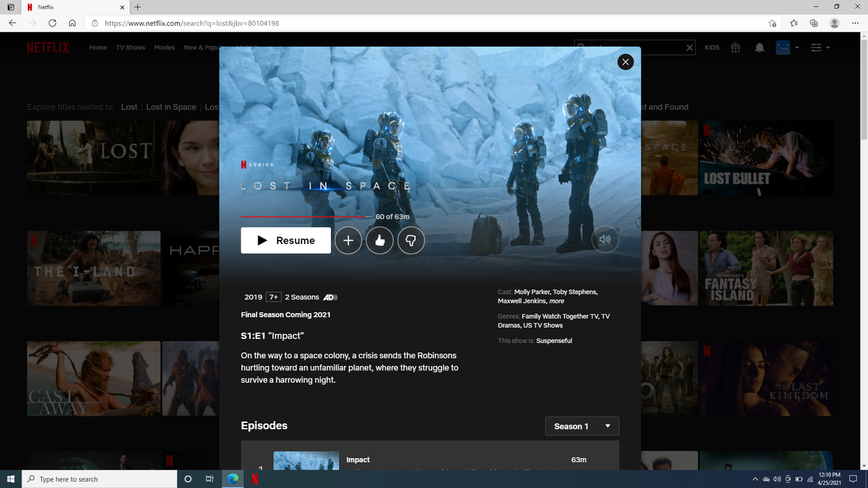
Task: Open the sort options dropdown
Action: tap(820, 47)
